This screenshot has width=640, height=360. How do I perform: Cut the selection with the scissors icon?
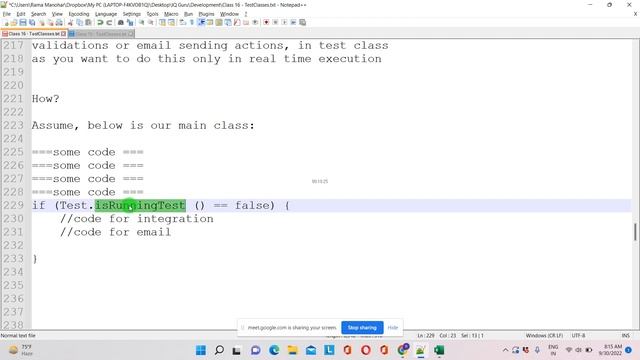(x=70, y=22)
